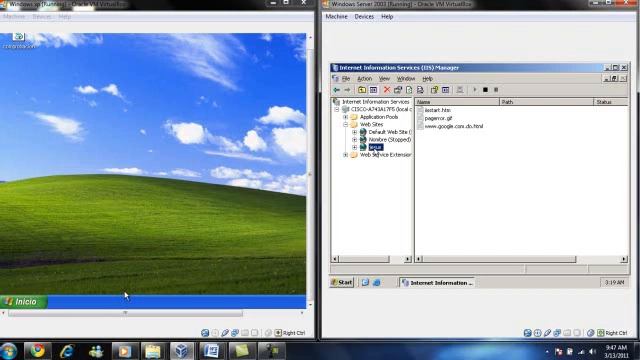Click the Back arrow in IIS Manager toolbar

coord(336,90)
